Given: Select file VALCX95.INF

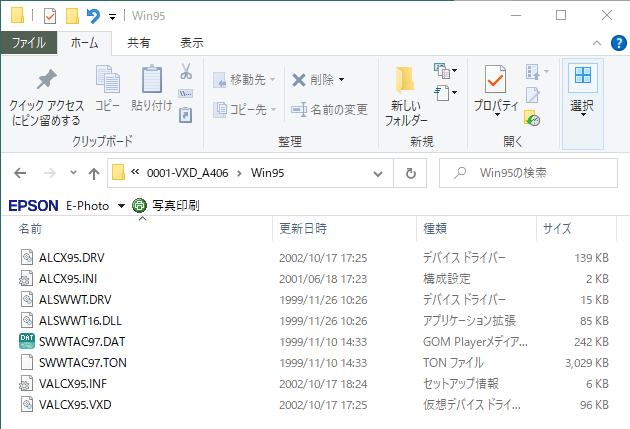Looking at the screenshot, I should [x=73, y=384].
